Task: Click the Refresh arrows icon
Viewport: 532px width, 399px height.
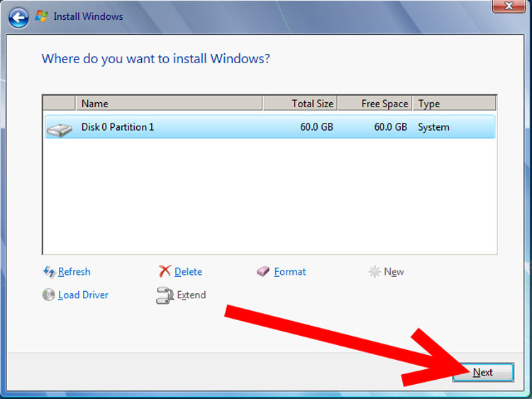Action: 49,272
